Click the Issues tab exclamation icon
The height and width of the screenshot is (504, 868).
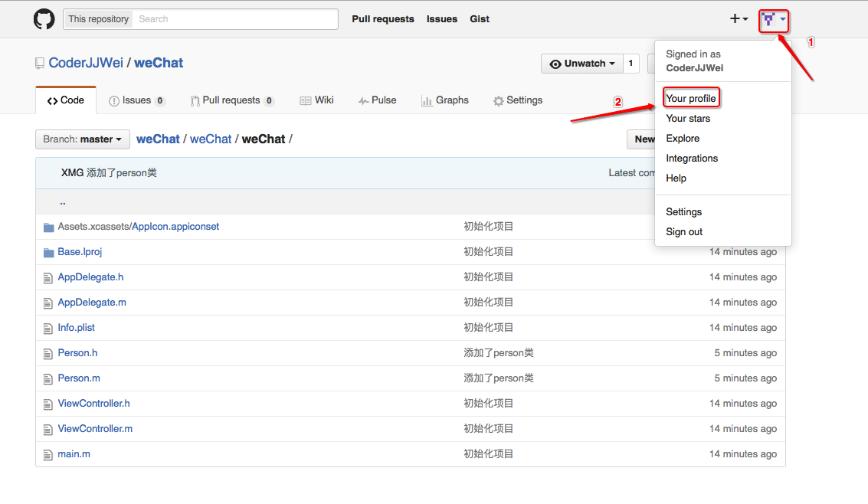(x=114, y=100)
